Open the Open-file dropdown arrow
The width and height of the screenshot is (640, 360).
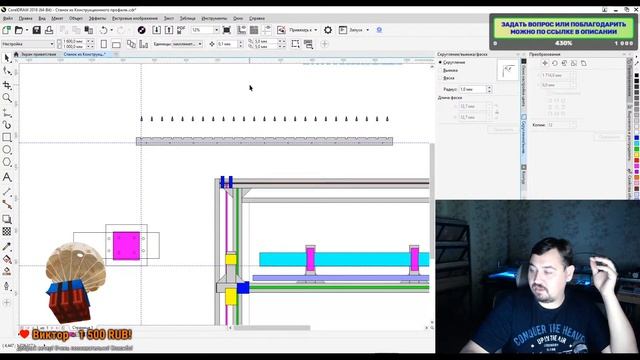(x=27, y=30)
